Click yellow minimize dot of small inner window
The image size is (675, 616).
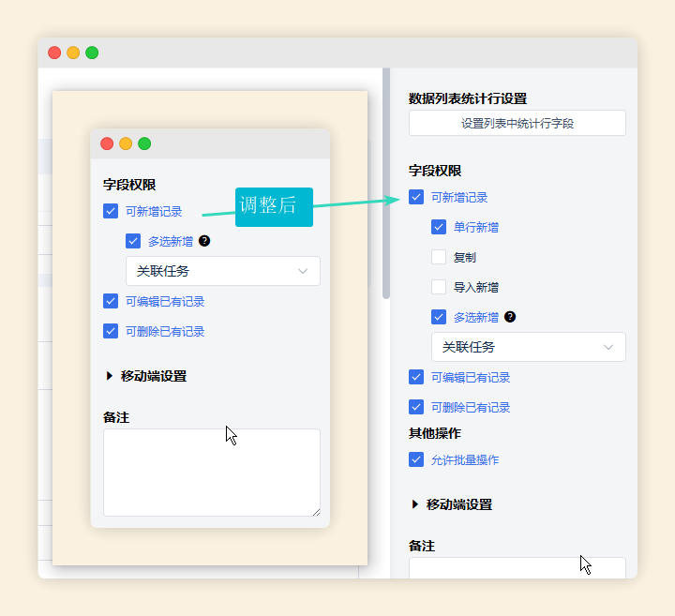126,143
